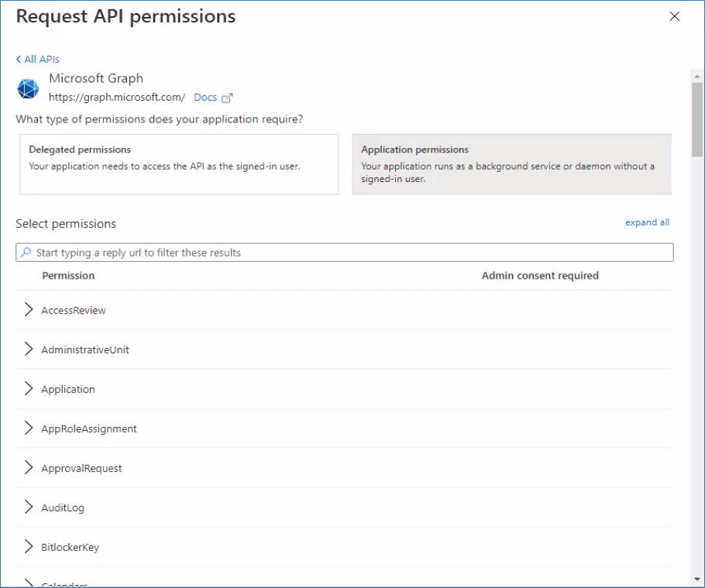Expand the ApprovalRequest permissions chevron

pyautogui.click(x=29, y=468)
